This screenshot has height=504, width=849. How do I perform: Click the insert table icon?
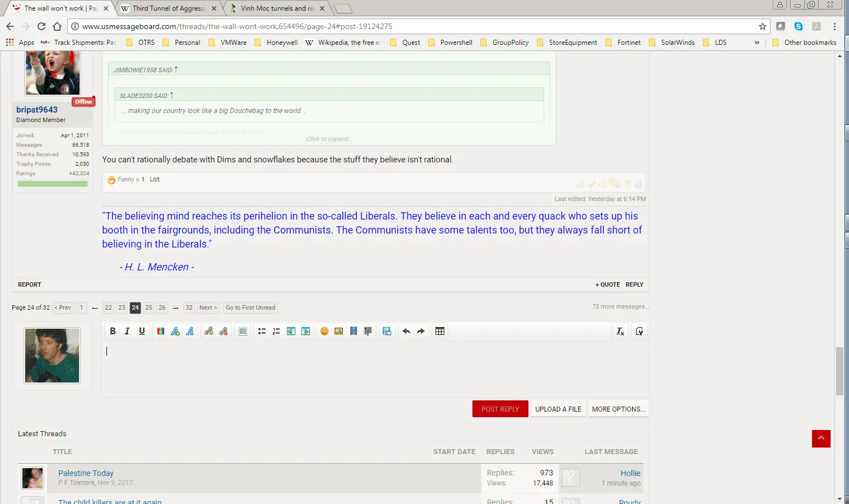pos(440,332)
